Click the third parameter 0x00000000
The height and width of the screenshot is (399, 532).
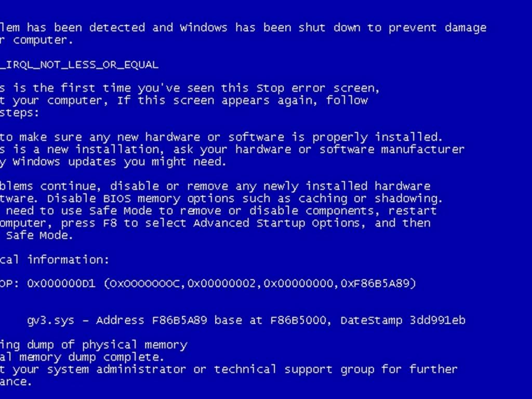pos(298,283)
